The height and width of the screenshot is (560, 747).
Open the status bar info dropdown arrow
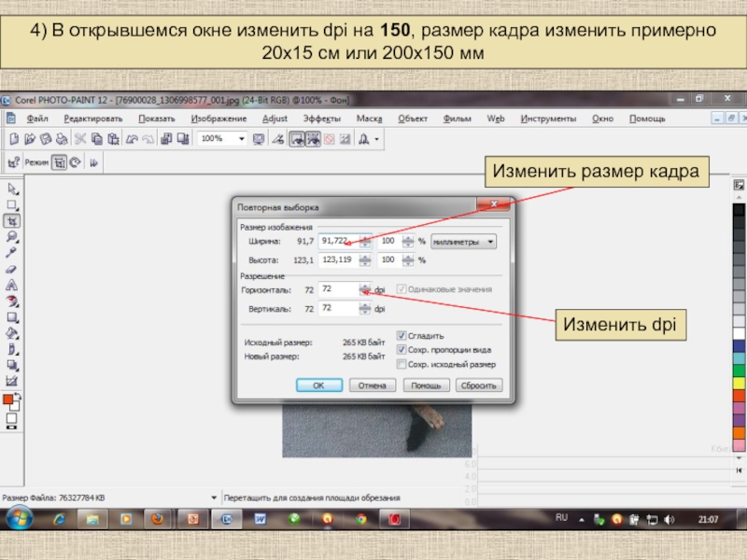coord(214,497)
